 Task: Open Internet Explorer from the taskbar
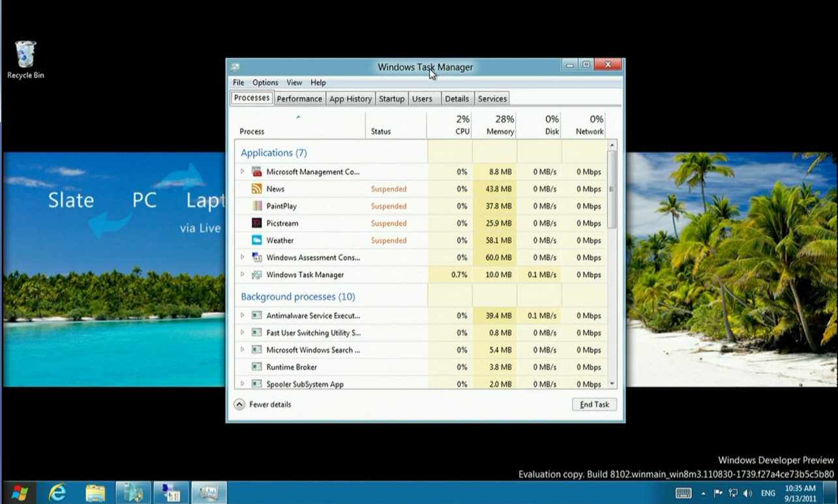click(57, 492)
